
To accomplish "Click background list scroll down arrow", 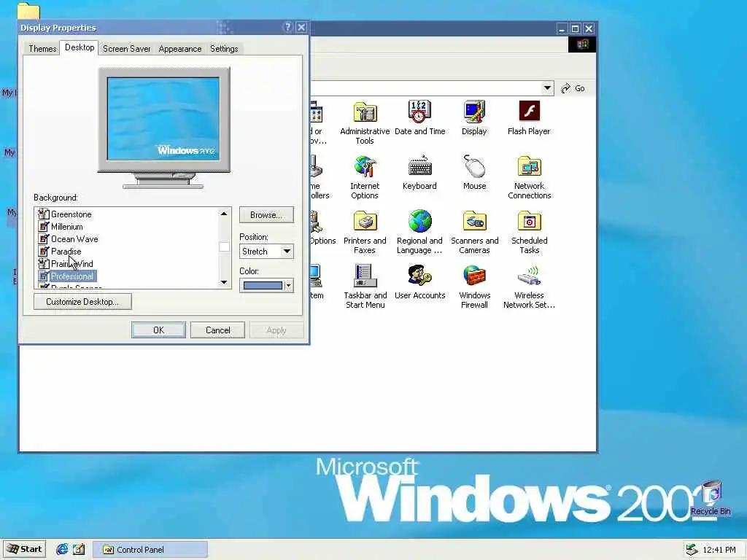I will [224, 282].
